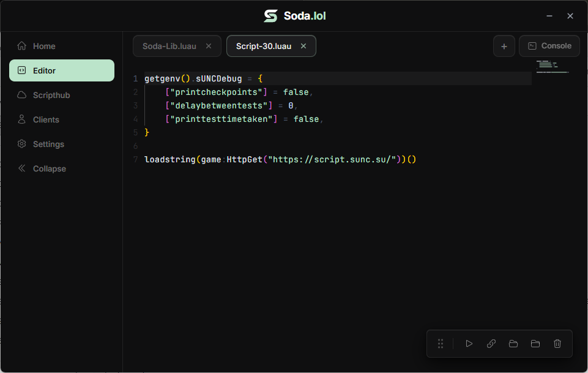Viewport: 588px width, 373px height.
Task: Click the closing brace on line 5
Action: point(147,132)
